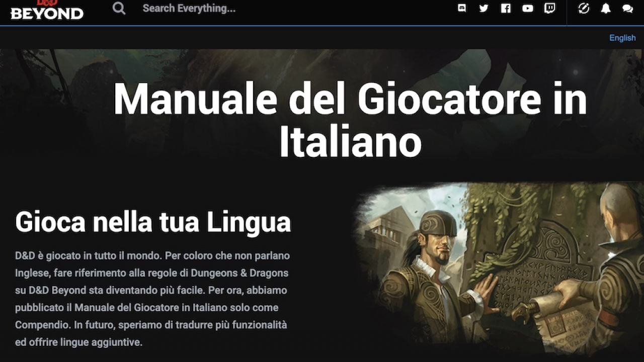Open the Discord link icon
644x362 pixels.
[x=462, y=8]
